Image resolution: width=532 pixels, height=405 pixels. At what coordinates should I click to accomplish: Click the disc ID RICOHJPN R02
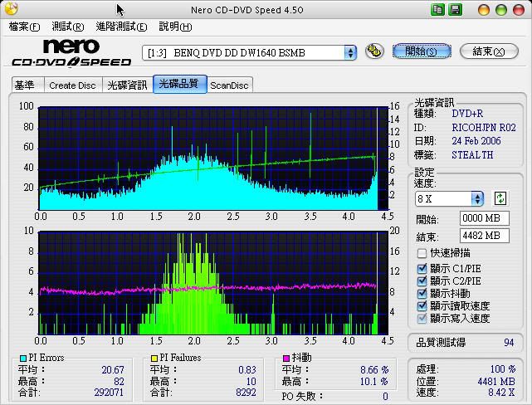click(484, 128)
